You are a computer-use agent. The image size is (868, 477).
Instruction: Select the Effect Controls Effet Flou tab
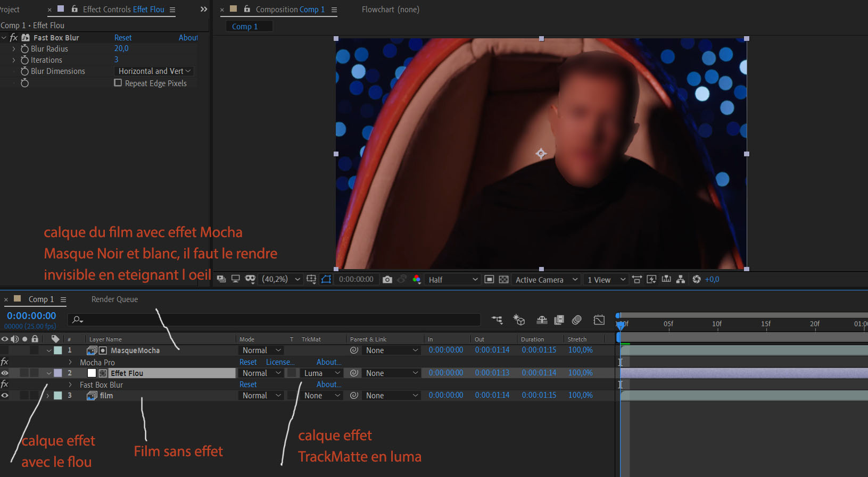tap(123, 10)
